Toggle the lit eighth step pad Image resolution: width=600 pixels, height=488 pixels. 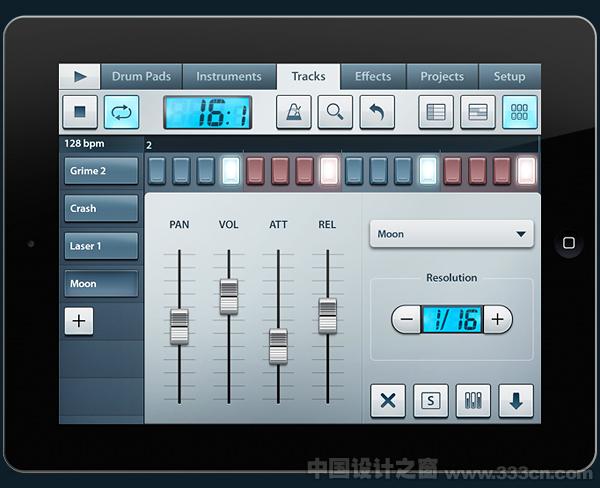click(329, 171)
